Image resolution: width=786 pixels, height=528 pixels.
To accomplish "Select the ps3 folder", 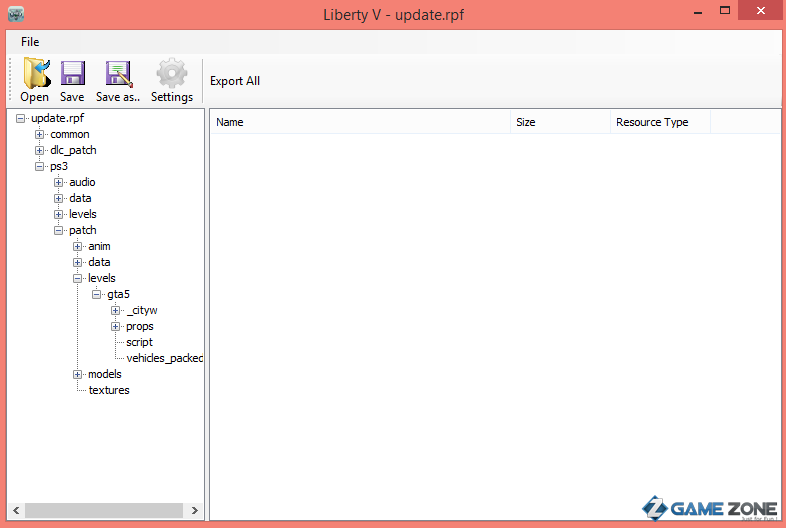I will (x=59, y=166).
